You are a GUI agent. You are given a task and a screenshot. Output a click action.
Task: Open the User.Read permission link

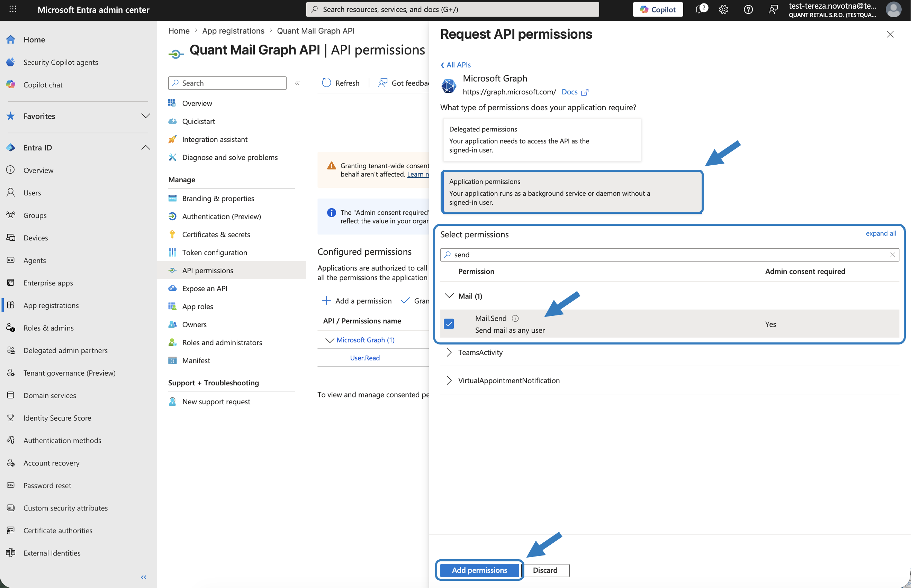(x=365, y=358)
